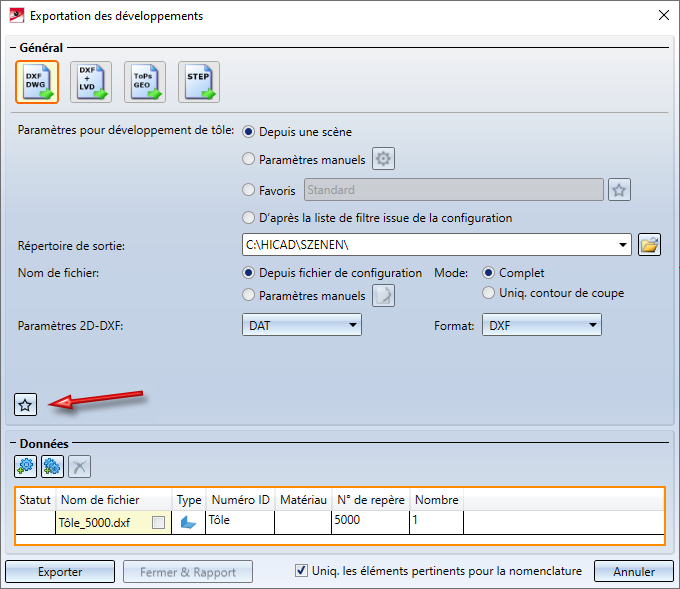Open the Format DXF dropdown
680x589 pixels.
pos(542,325)
